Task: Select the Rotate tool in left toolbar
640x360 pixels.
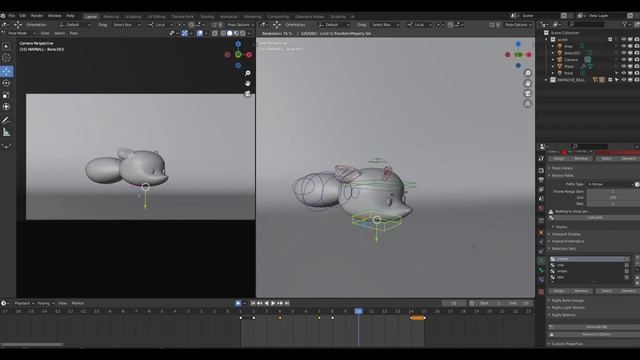Action: point(6,83)
